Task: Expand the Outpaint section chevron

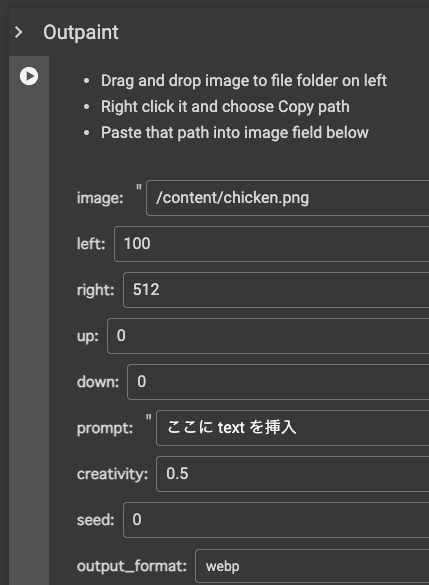Action: (18, 32)
